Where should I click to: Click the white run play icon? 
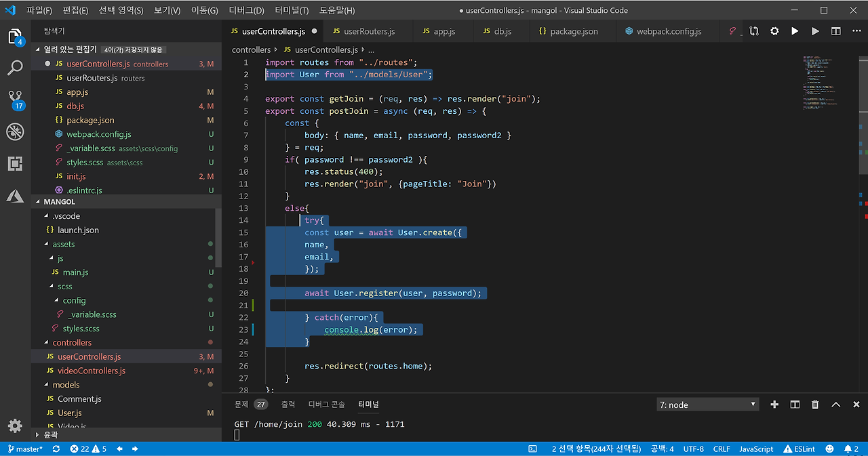pyautogui.click(x=795, y=31)
